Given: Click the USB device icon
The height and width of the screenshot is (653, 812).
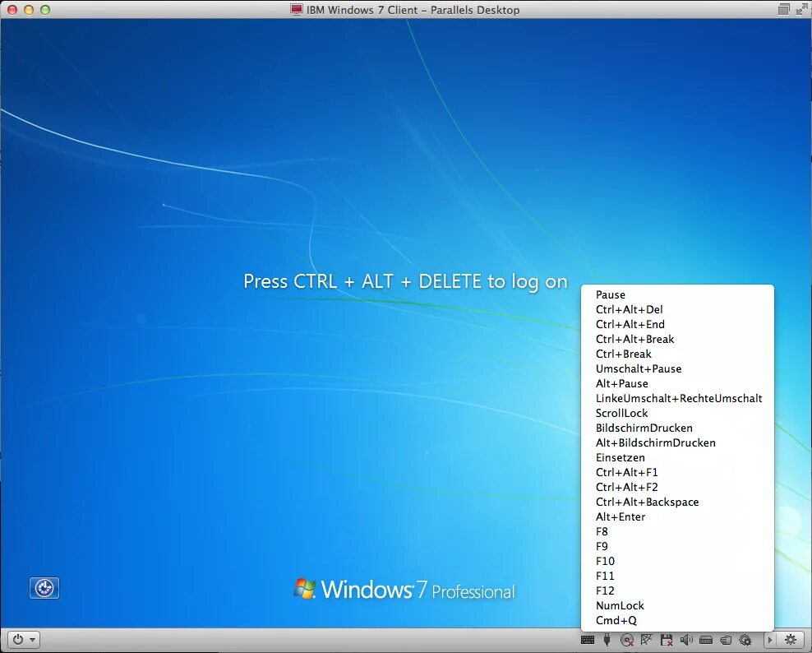Looking at the screenshot, I should coord(607,640).
